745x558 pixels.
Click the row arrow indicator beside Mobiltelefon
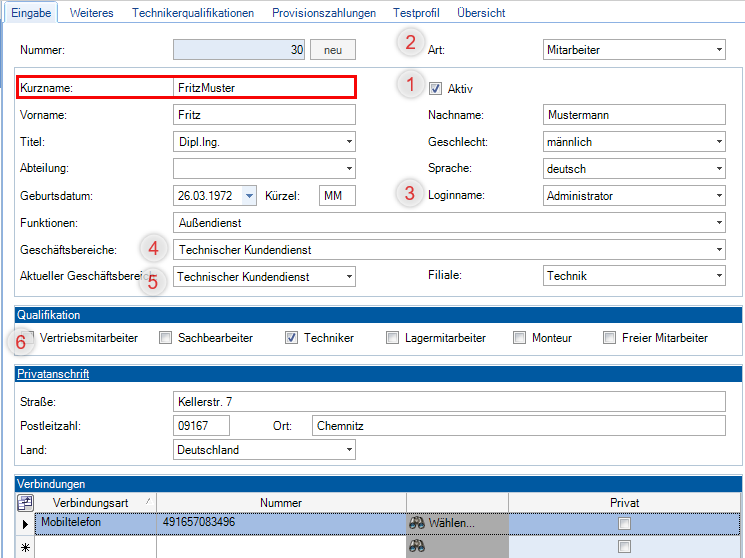(x=25, y=523)
